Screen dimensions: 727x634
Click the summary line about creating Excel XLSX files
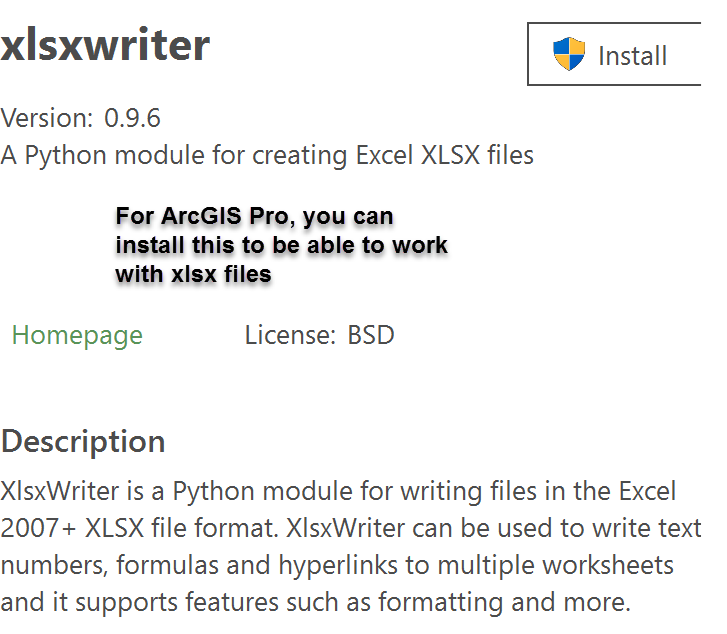pyautogui.click(x=267, y=155)
